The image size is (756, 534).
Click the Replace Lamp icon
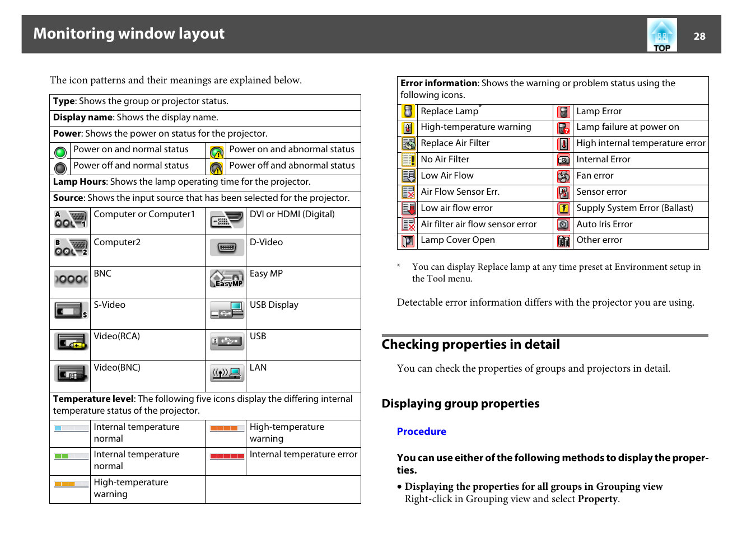pos(408,111)
